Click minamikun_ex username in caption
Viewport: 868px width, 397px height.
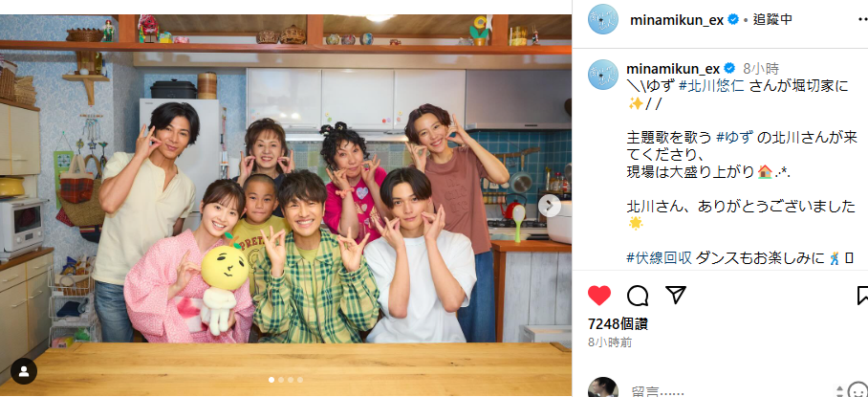click(673, 69)
